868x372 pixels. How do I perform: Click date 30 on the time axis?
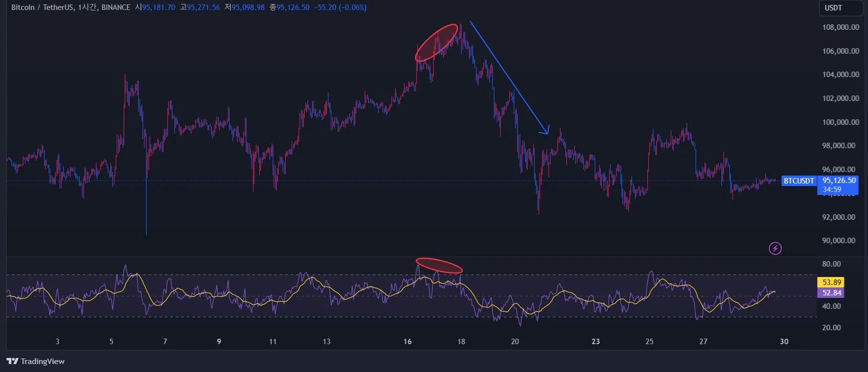pos(784,342)
